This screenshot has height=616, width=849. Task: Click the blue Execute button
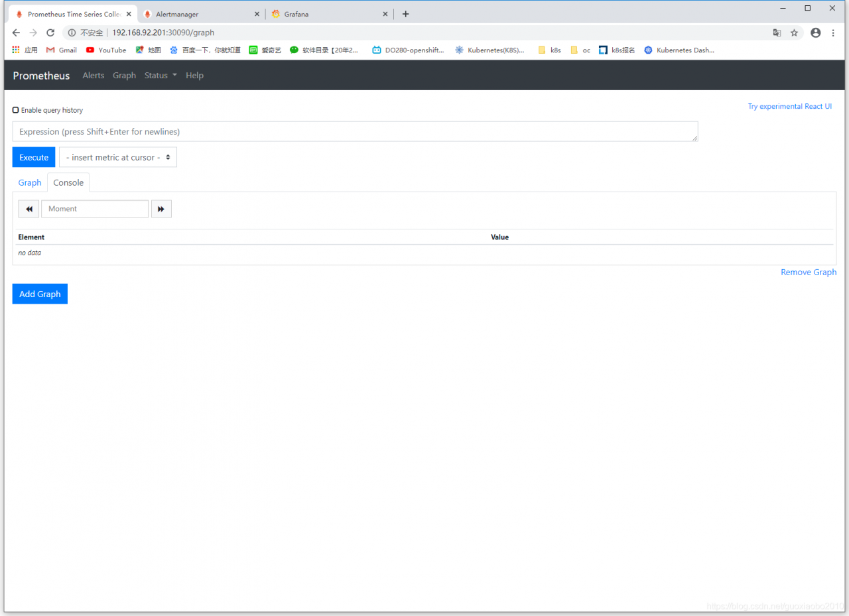(34, 157)
